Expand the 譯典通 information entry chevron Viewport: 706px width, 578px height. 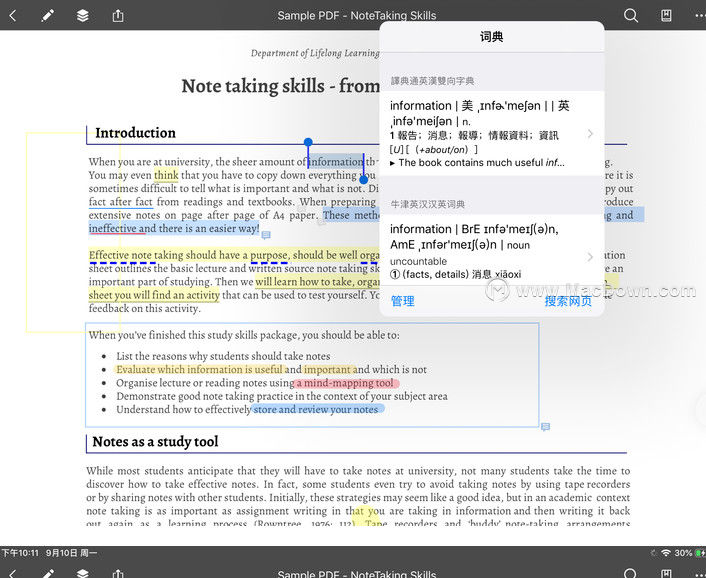[590, 134]
